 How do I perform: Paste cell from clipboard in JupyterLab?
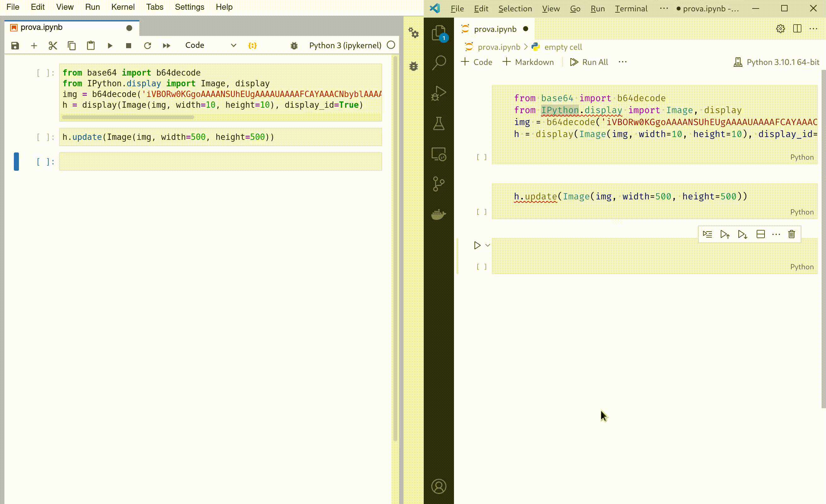click(91, 46)
